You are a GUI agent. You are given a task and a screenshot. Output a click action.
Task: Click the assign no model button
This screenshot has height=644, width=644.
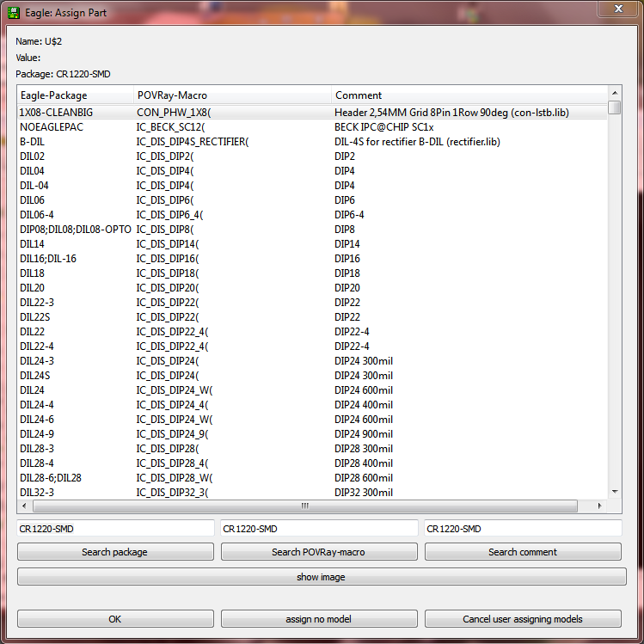pyautogui.click(x=319, y=618)
